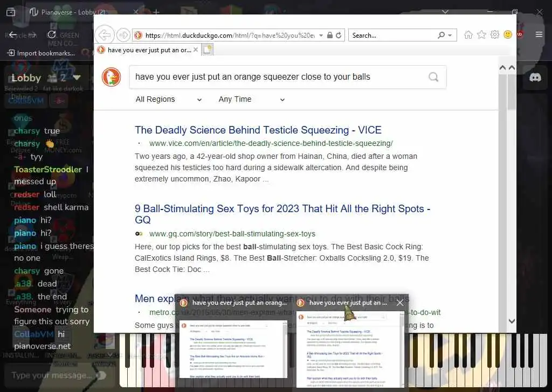Go back in the Internet Explorer window

[x=105, y=35]
